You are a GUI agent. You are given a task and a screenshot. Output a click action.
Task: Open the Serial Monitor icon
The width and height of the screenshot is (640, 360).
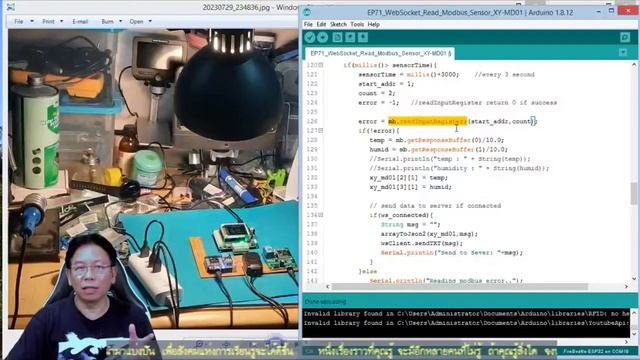point(625,38)
